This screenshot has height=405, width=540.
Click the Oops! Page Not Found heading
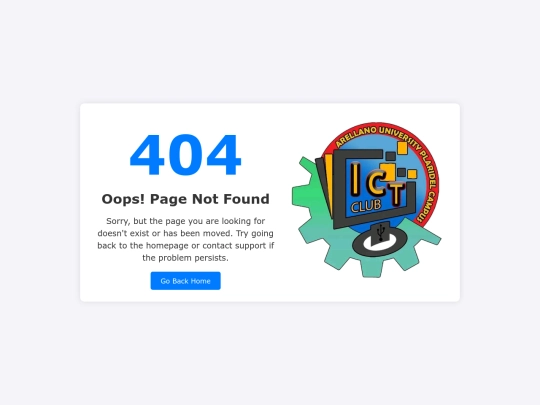tap(185, 199)
